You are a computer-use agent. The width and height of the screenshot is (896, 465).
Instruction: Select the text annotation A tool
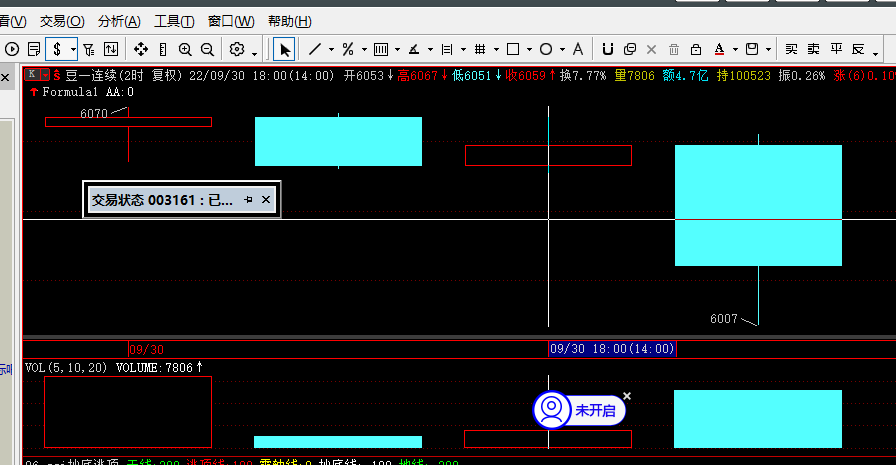(578, 49)
